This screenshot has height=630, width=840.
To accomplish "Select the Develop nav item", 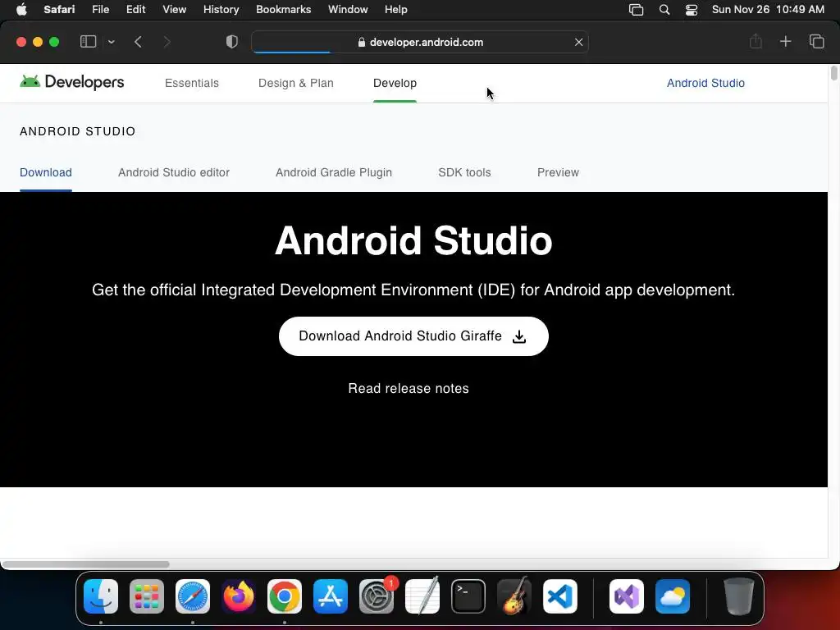I will point(395,83).
